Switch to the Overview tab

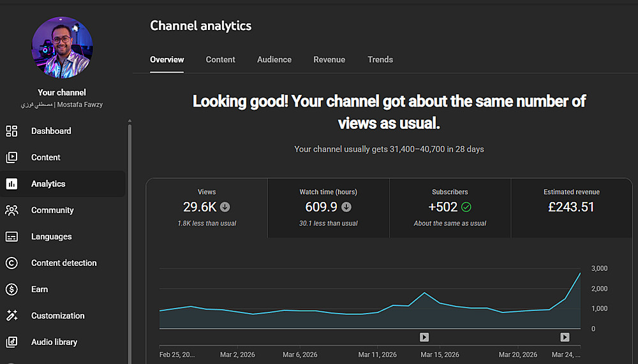coord(167,60)
